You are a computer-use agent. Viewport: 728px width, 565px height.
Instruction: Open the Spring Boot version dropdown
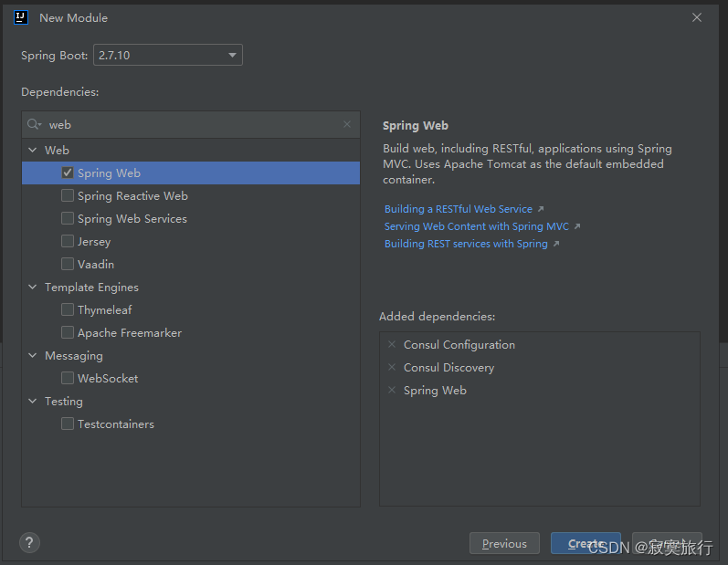pos(167,55)
